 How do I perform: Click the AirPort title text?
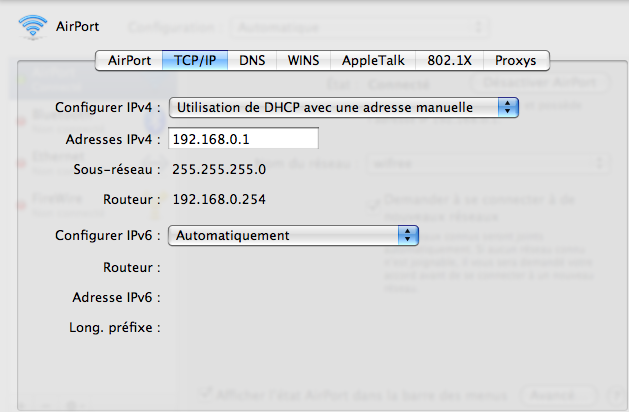[x=77, y=26]
